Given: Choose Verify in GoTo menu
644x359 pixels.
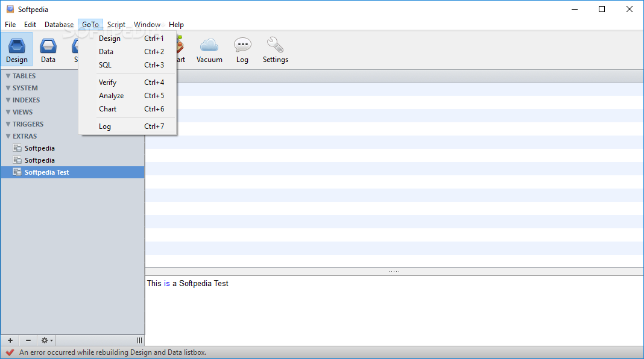Looking at the screenshot, I should [128, 83].
